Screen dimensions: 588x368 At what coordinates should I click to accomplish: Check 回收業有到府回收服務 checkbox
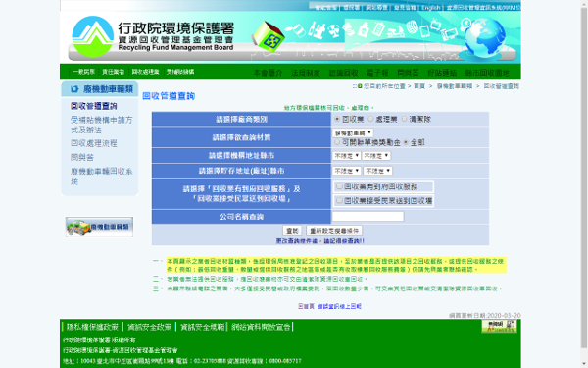pyautogui.click(x=339, y=186)
